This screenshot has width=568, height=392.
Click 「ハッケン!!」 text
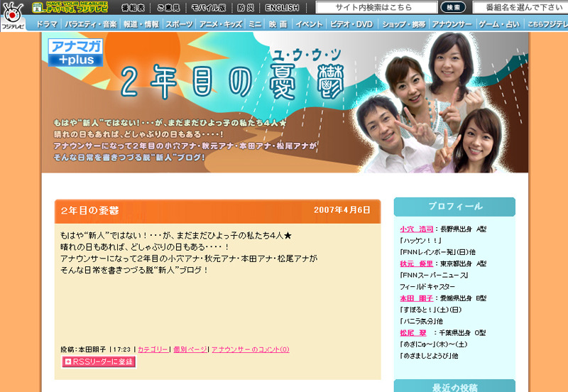(x=420, y=241)
